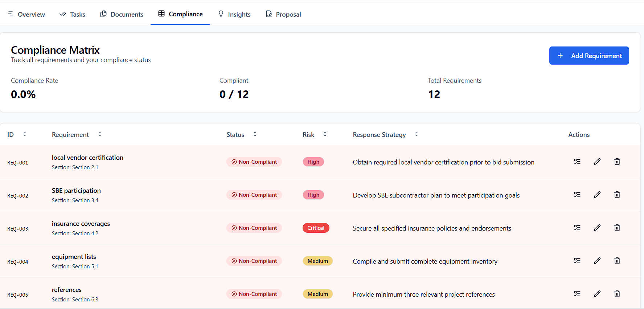Click 'Compile and submit complete equipment inventory'

[425, 261]
